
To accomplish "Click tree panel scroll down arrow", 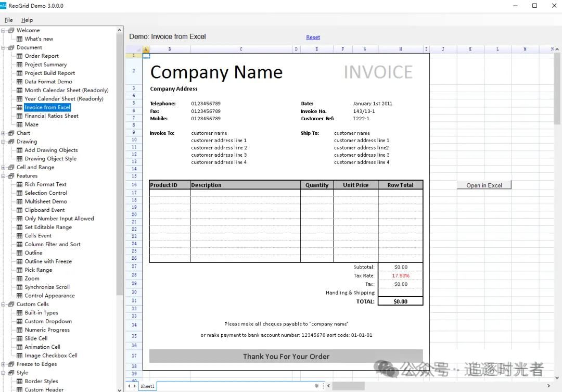I will click(x=120, y=390).
